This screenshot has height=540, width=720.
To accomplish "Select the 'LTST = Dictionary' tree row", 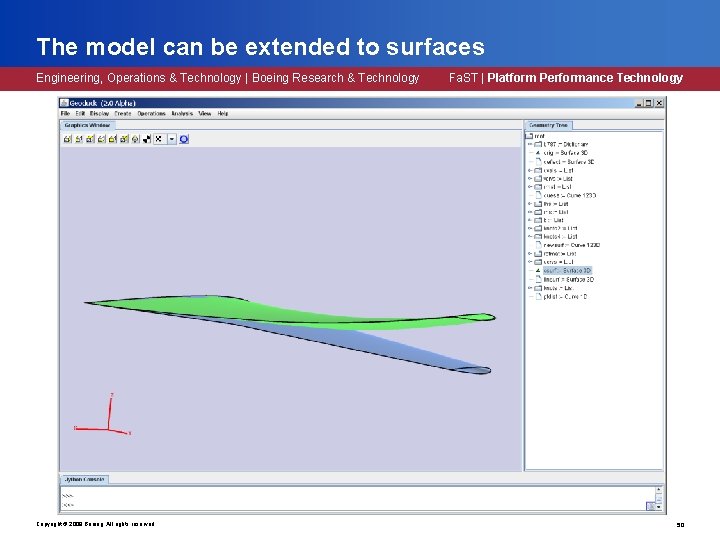I will point(565,144).
